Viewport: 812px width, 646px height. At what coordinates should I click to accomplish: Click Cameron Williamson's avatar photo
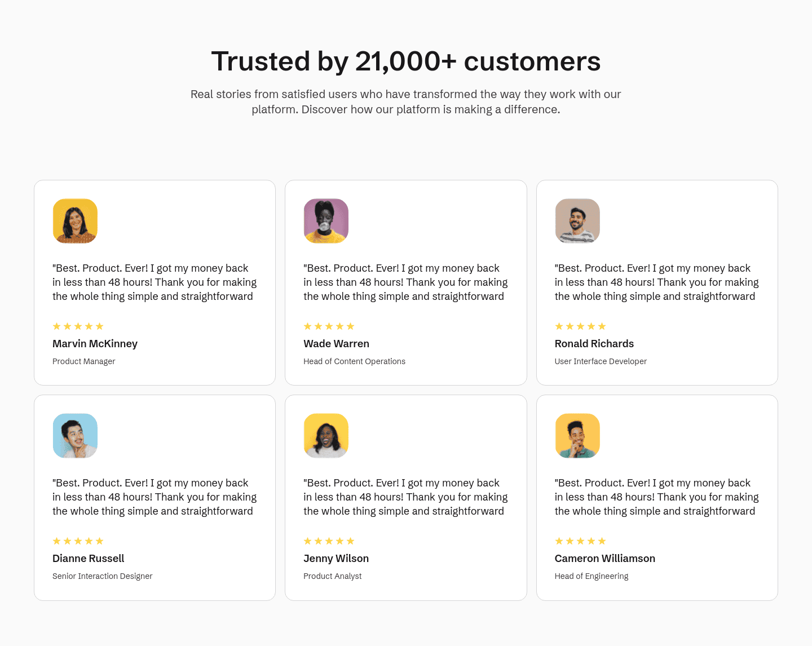point(577,436)
